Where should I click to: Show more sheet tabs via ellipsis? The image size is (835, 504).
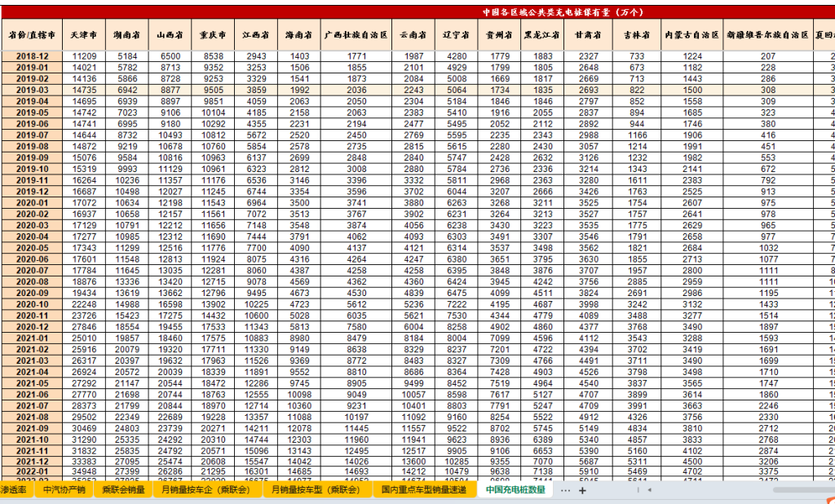coord(566,491)
